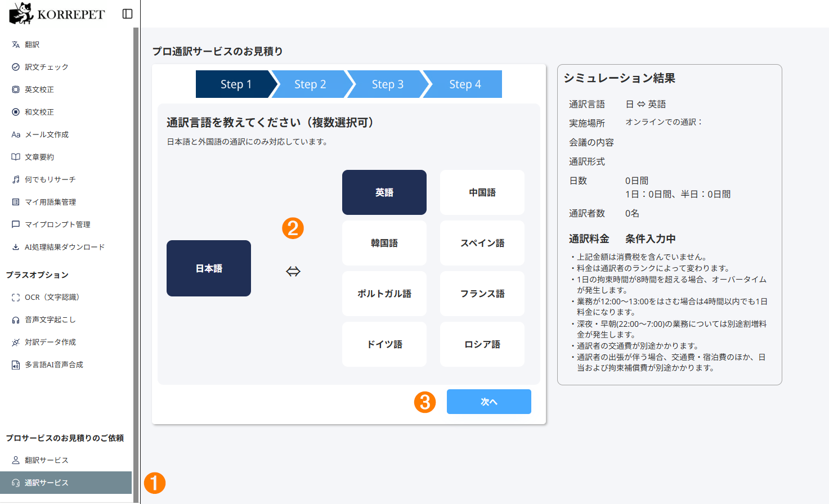The image size is (829, 504).
Task: Select the フランス語 language option
Action: [482, 294]
